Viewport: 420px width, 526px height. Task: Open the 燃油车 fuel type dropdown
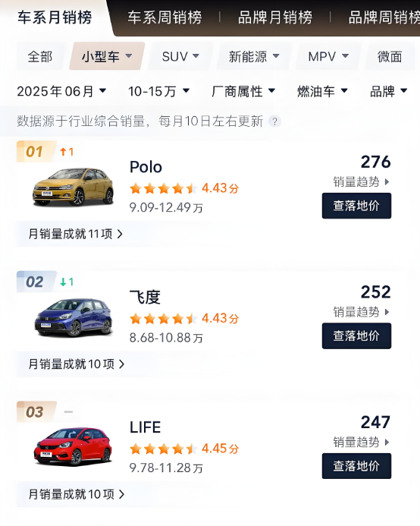pos(322,91)
